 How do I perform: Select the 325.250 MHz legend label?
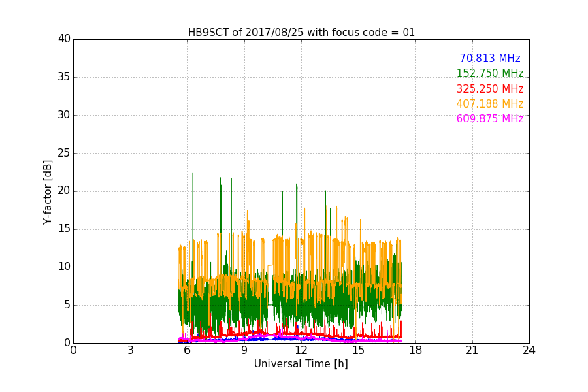pos(490,89)
